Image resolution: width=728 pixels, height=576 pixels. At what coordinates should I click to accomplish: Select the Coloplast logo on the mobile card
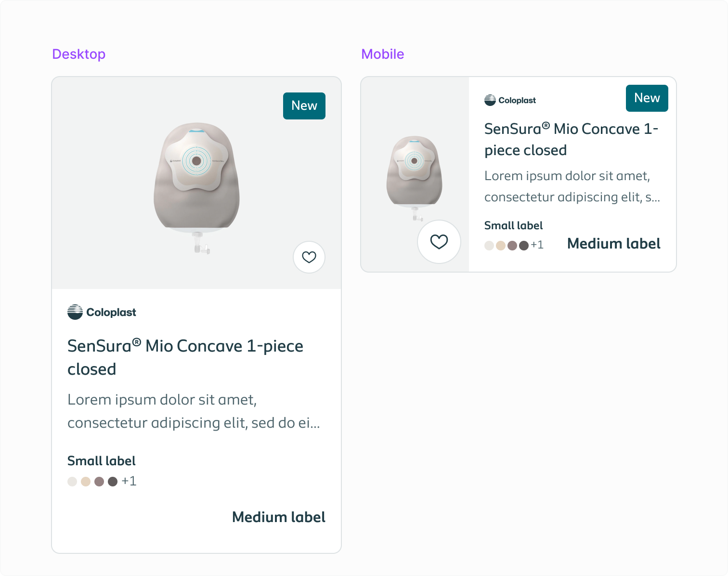pos(510,100)
